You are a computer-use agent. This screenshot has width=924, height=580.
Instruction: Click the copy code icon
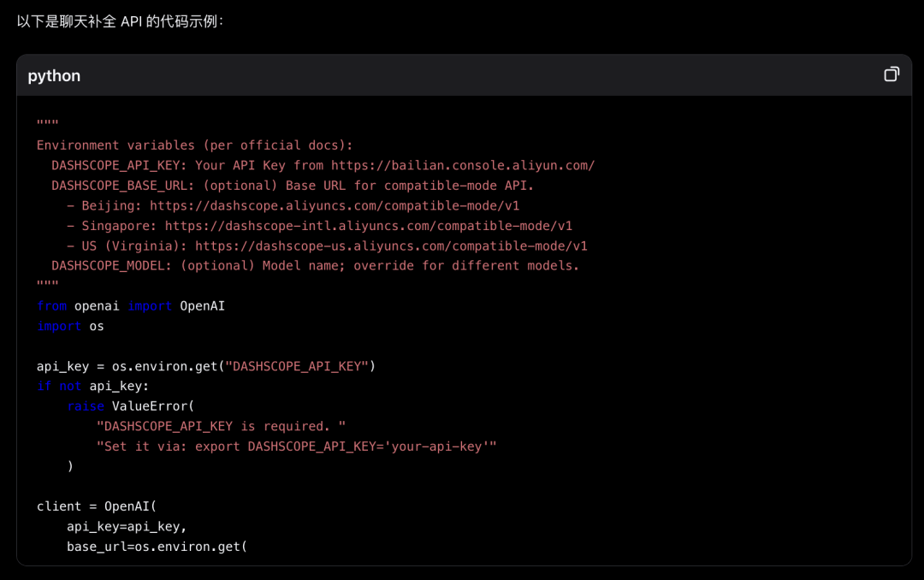pos(891,74)
